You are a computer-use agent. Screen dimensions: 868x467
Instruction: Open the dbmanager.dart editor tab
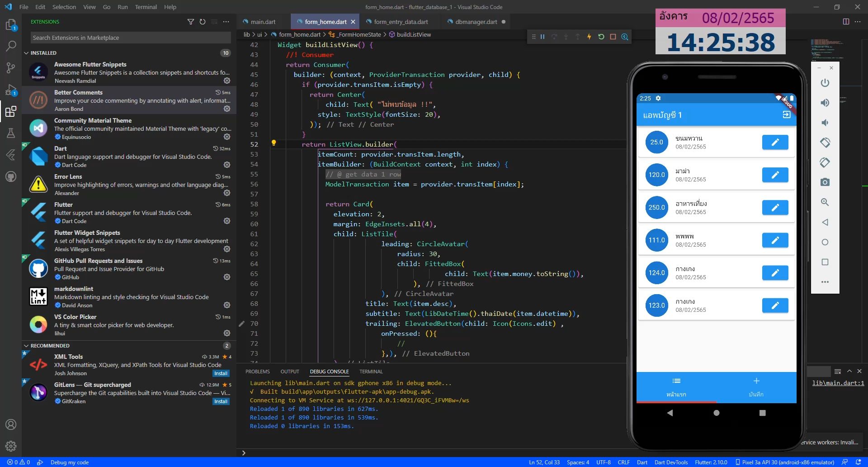[476, 22]
